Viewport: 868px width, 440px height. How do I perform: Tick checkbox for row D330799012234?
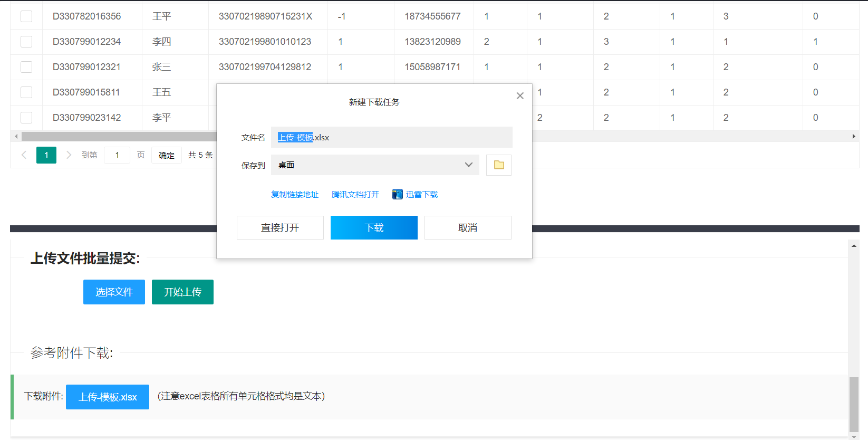(26, 42)
